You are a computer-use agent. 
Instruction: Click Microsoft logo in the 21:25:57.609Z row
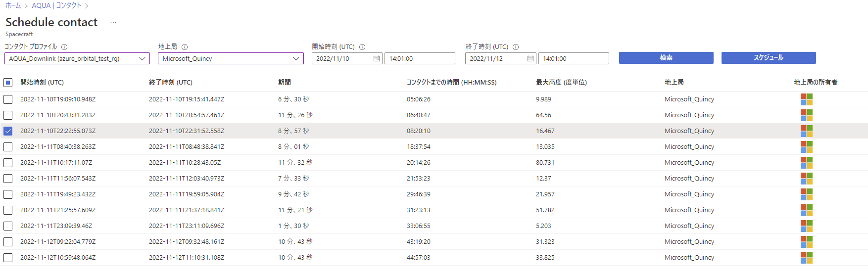pyautogui.click(x=807, y=210)
